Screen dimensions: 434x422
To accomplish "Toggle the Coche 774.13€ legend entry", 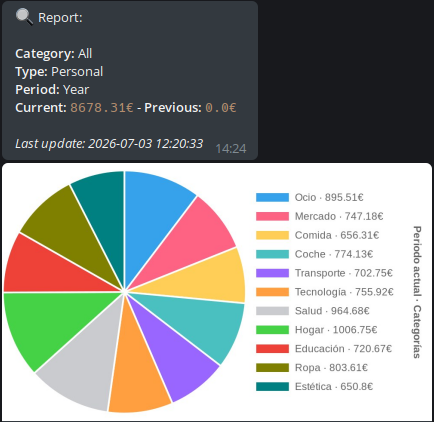I will (x=314, y=254).
